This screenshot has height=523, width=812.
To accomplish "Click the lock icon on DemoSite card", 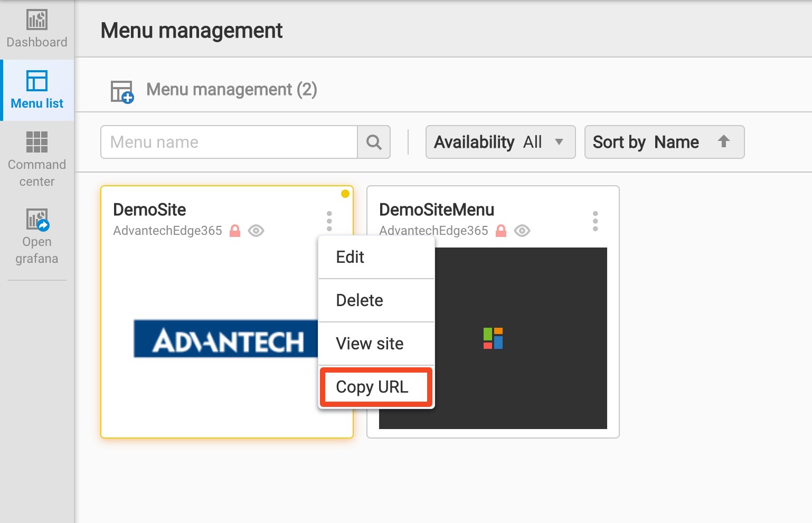I will pyautogui.click(x=235, y=231).
